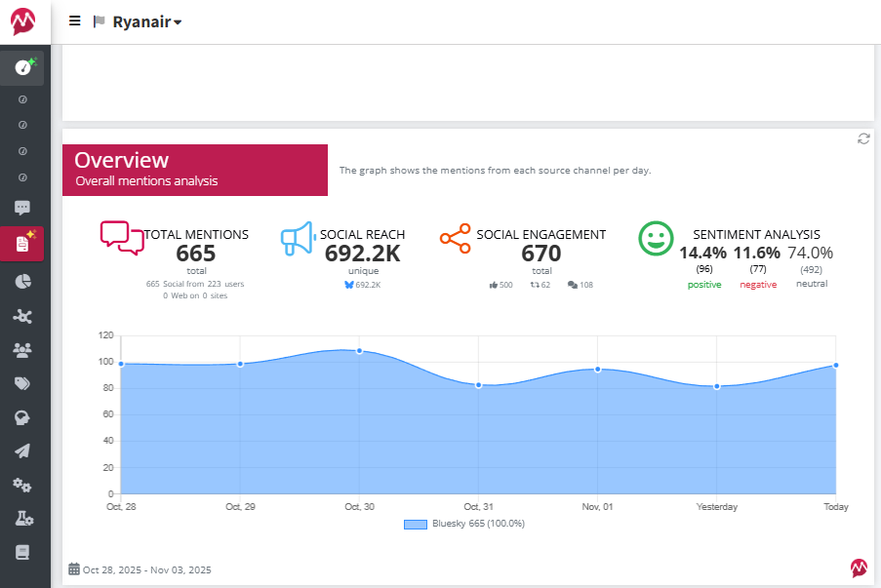Click the Sentiment Analysis smiley icon
This screenshot has width=881, height=588.
tap(656, 238)
